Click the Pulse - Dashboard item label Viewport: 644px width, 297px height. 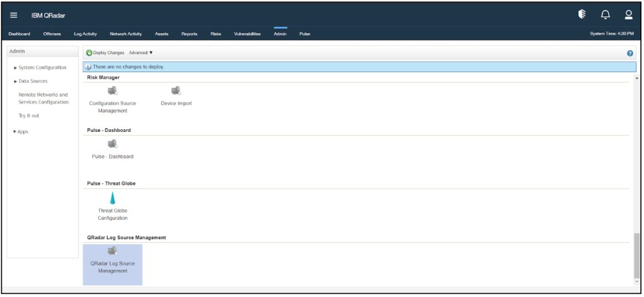[113, 157]
